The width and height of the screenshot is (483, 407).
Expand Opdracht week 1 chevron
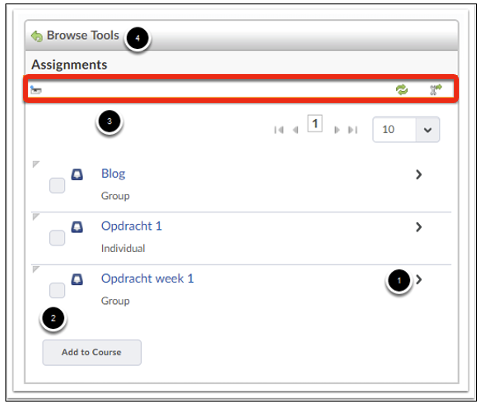(419, 280)
